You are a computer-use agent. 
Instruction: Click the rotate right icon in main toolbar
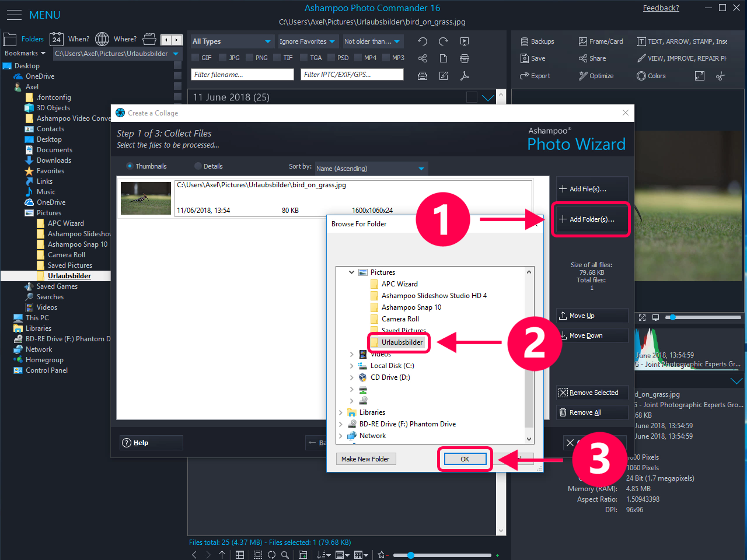[x=444, y=41]
